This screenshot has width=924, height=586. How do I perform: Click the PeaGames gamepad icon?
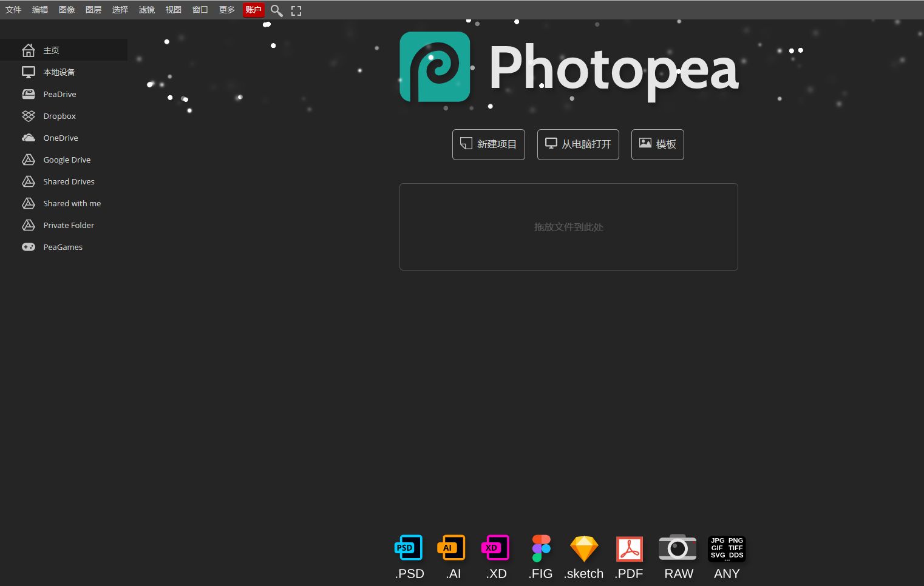[x=29, y=247]
